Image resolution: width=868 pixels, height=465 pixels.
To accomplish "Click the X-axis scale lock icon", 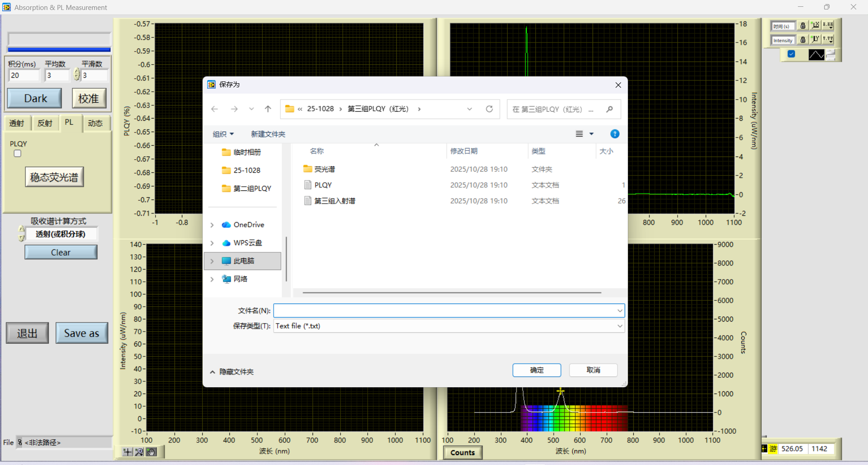I will pyautogui.click(x=803, y=26).
